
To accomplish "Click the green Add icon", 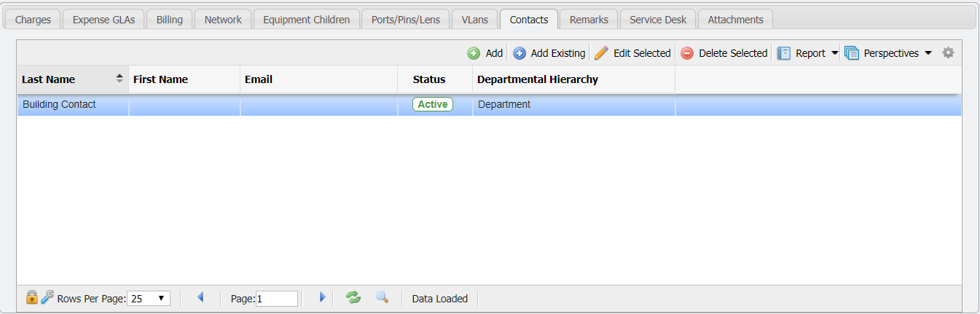I will click(x=474, y=53).
